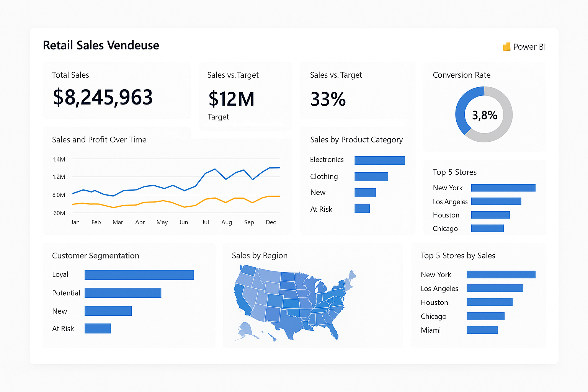Click the Power BI logo icon
The height and width of the screenshot is (392, 588).
[506, 46]
